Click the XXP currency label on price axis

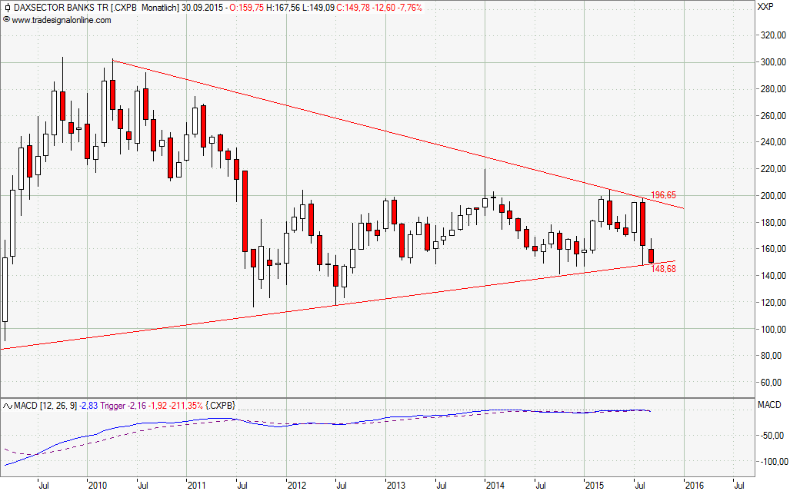(x=766, y=7)
